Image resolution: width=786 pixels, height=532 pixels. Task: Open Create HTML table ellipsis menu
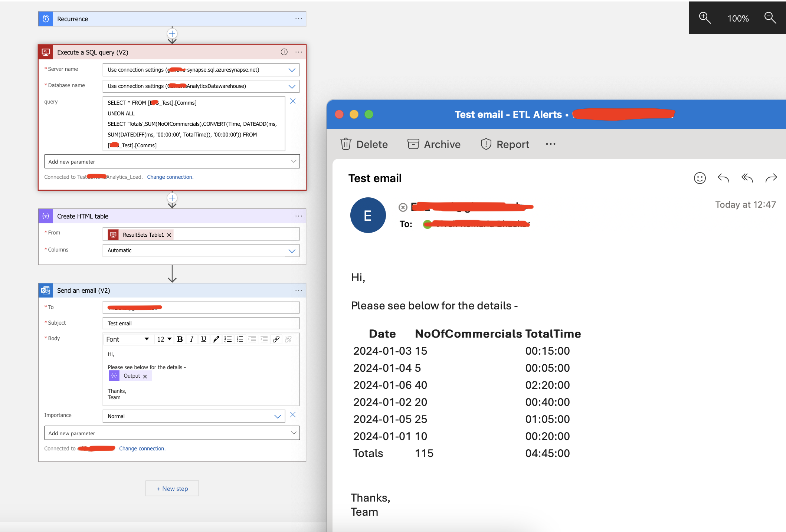pyautogui.click(x=298, y=216)
